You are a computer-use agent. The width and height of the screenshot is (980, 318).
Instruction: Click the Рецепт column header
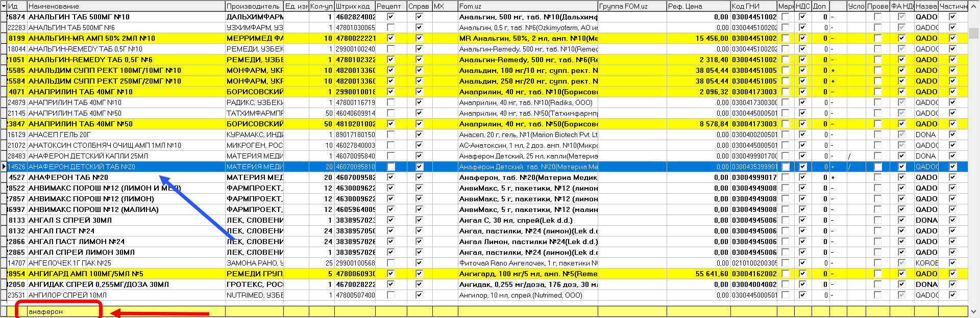pyautogui.click(x=391, y=6)
